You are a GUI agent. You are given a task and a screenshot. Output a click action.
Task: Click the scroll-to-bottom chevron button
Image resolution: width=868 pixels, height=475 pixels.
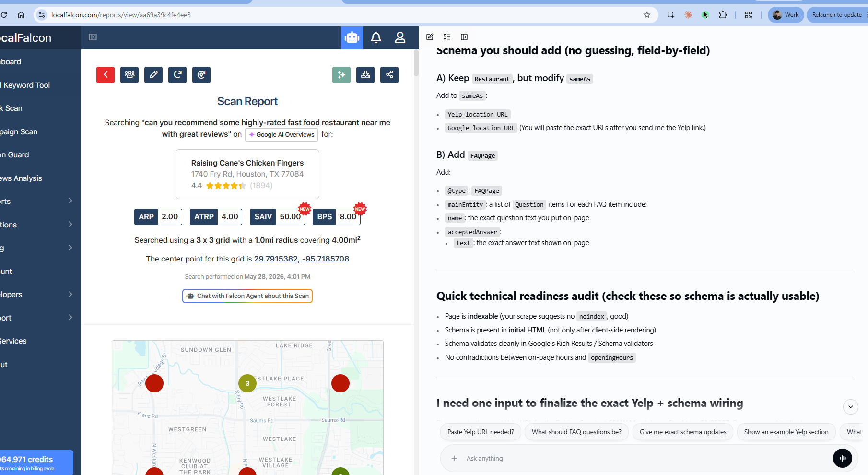coord(851,407)
